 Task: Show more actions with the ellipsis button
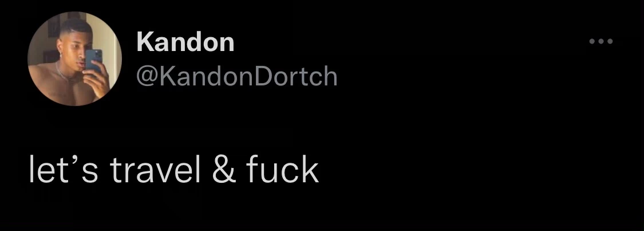pyautogui.click(x=601, y=41)
